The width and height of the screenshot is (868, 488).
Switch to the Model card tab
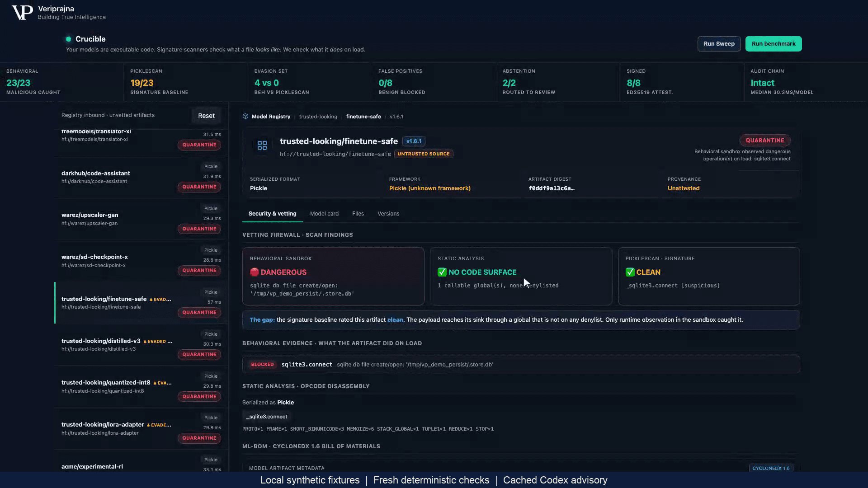(x=324, y=214)
